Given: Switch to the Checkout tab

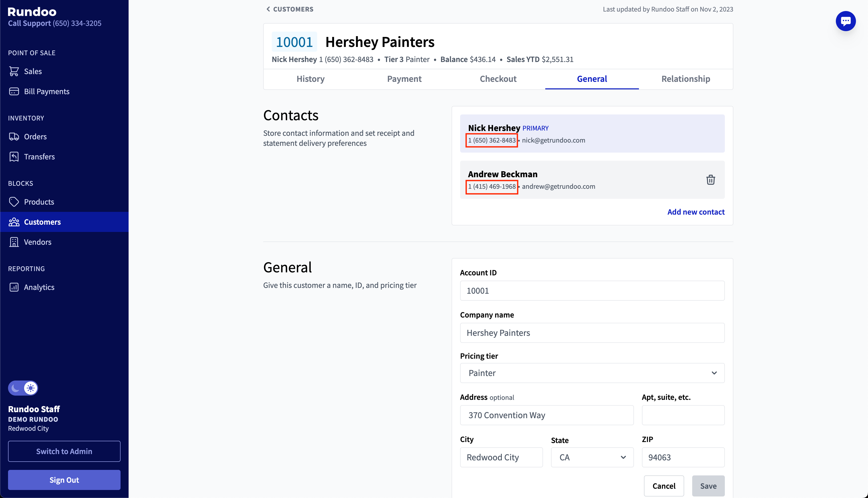Looking at the screenshot, I should point(498,79).
